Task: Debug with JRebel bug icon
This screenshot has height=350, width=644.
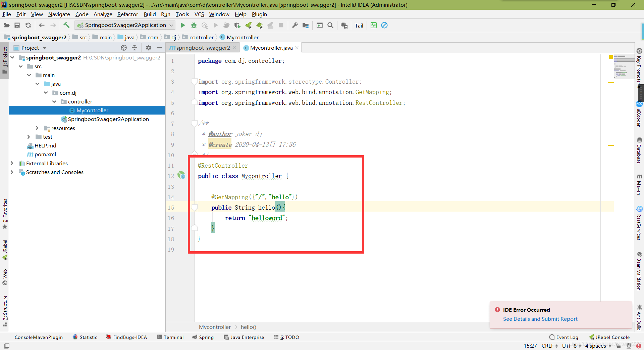Action: point(259,25)
